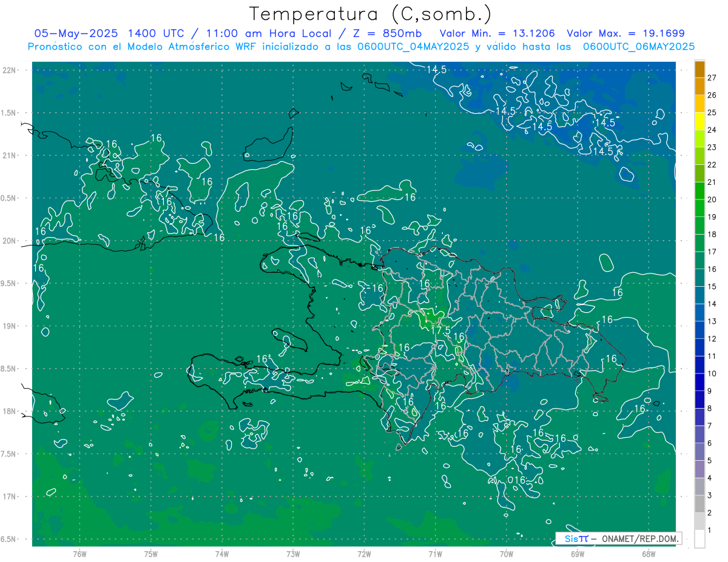
Task: Click the '10' color scale value
Action: point(712,373)
